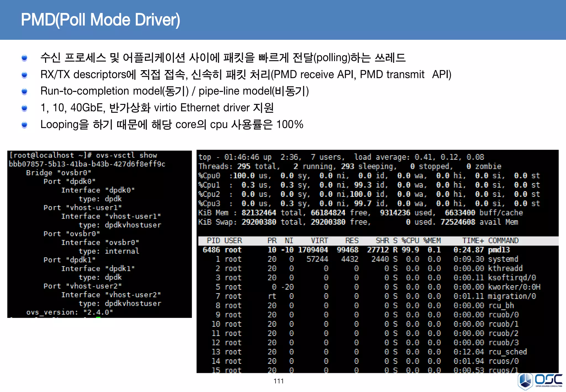
Task: Click the PID column header in top
Action: [214, 241]
